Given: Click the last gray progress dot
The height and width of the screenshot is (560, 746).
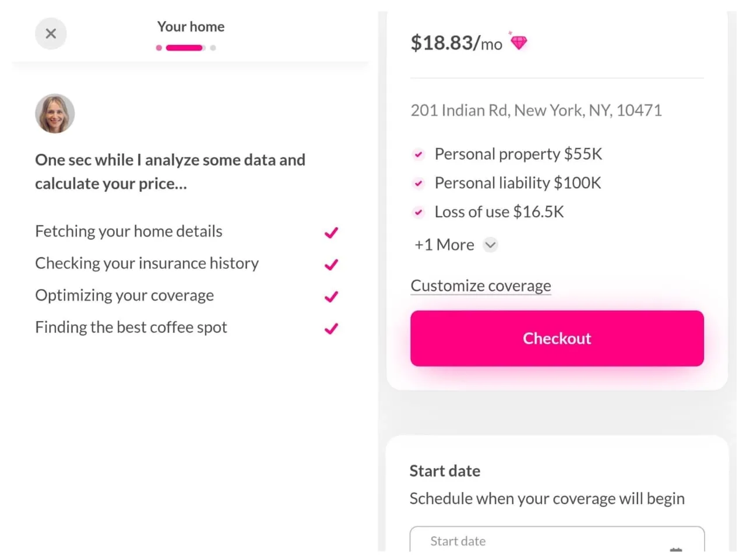Looking at the screenshot, I should click(213, 48).
